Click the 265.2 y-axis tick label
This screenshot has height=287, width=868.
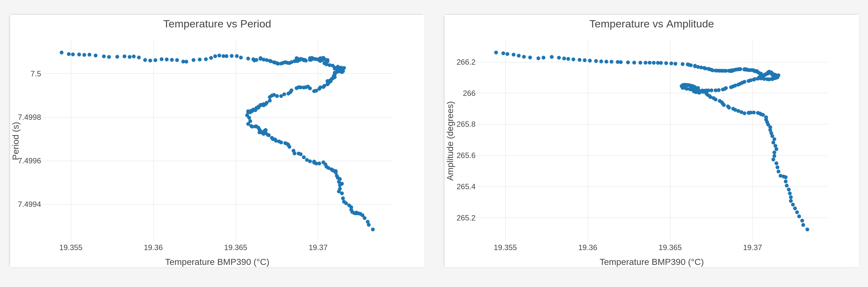pyautogui.click(x=466, y=218)
